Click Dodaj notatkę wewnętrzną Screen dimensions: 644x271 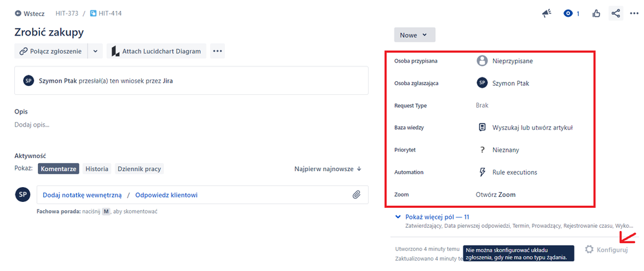click(x=82, y=195)
